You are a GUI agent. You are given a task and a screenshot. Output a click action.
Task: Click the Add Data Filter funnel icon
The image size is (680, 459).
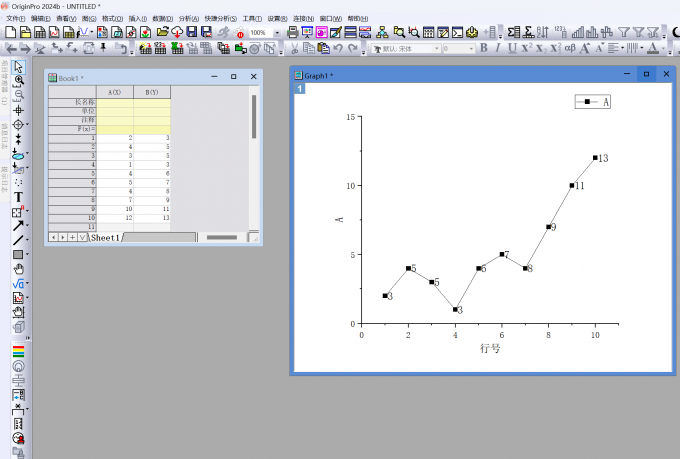624,32
